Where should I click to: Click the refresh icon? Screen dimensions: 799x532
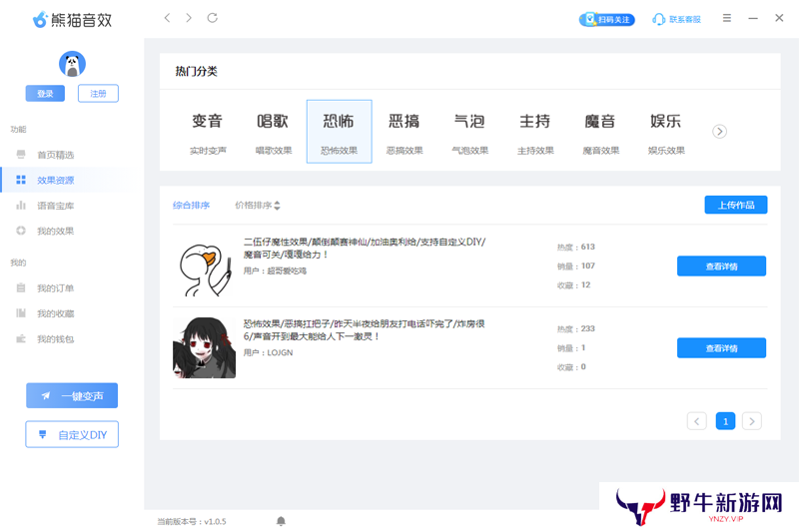tap(213, 18)
